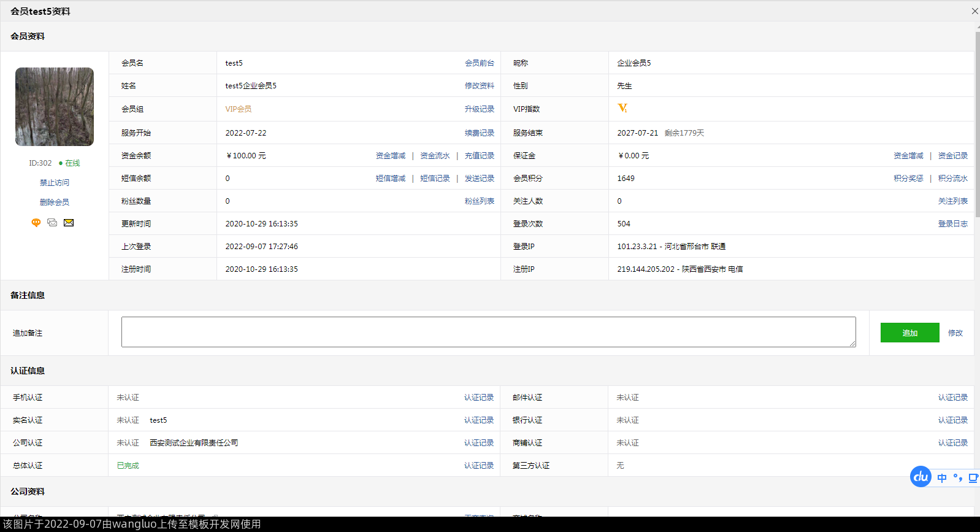980x532 pixels.
Task: Click the Baidu input method logo
Action: pos(921,477)
